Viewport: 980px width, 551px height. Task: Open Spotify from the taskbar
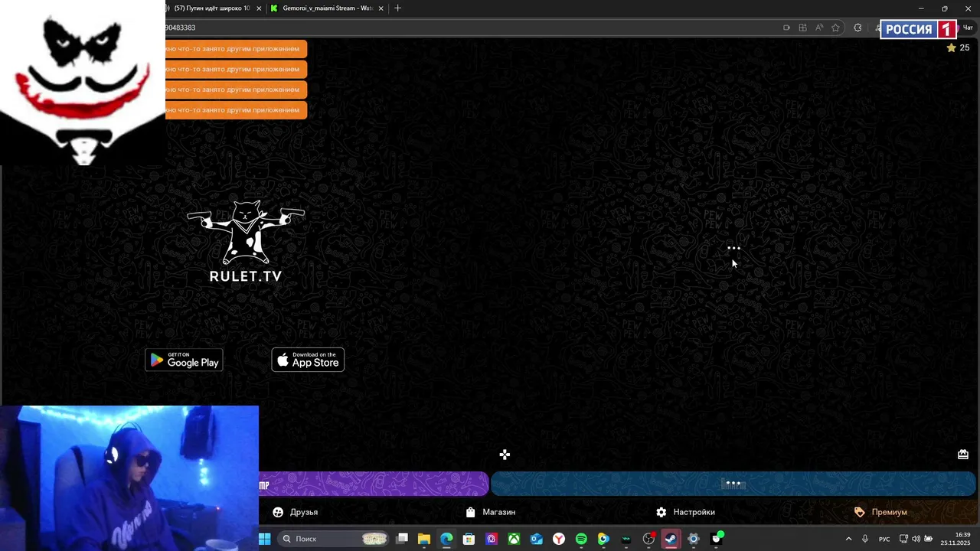[x=581, y=539]
